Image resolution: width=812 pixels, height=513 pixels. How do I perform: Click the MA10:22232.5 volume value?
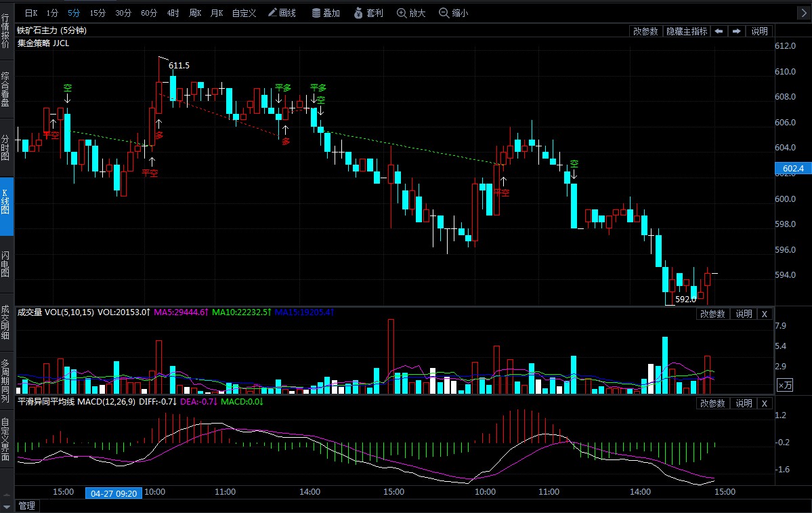[241, 312]
